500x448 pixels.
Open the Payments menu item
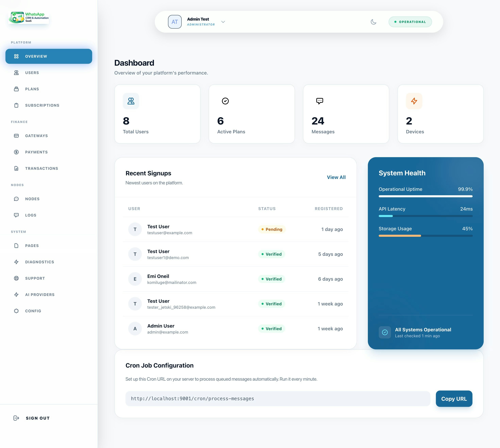tap(49, 152)
